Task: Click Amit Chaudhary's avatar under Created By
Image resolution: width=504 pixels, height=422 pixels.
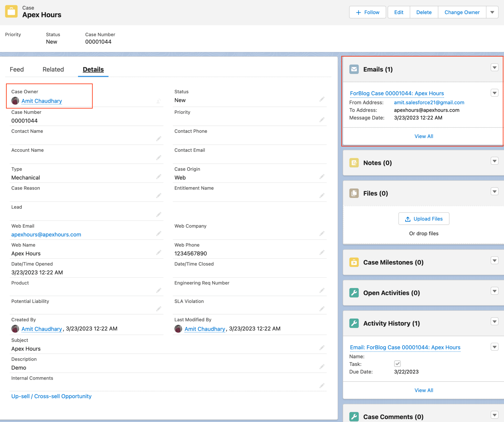Action: [15, 329]
